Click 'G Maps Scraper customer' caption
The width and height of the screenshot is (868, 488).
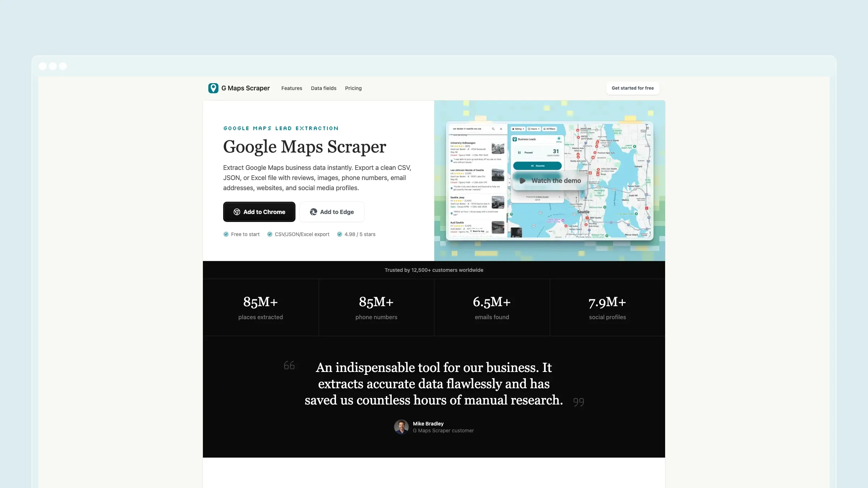[x=443, y=431]
